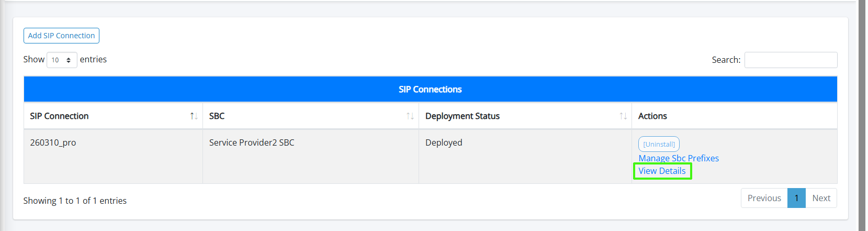Click the blue SIP Connections table title
Image resolution: width=868 pixels, height=231 pixels.
click(430, 90)
